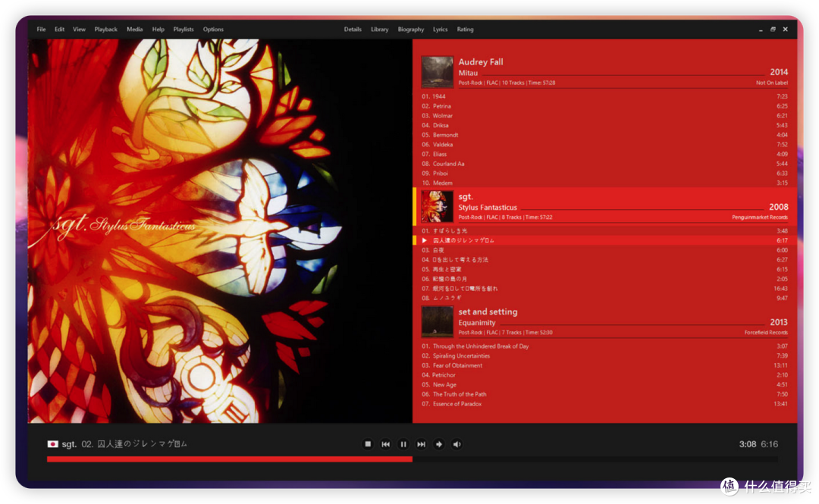This screenshot has height=504, width=819.
Task: Switch to the Lyrics tab
Action: point(441,30)
